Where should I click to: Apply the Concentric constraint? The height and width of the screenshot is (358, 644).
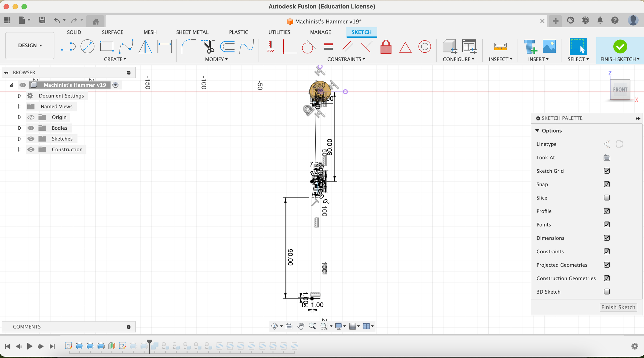tap(425, 47)
